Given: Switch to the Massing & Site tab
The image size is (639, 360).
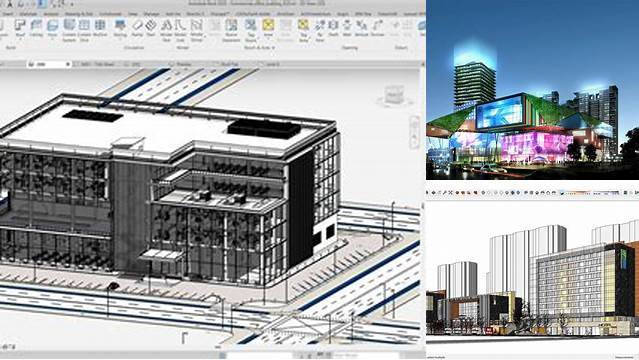Looking at the screenshot, I should coord(79,14).
